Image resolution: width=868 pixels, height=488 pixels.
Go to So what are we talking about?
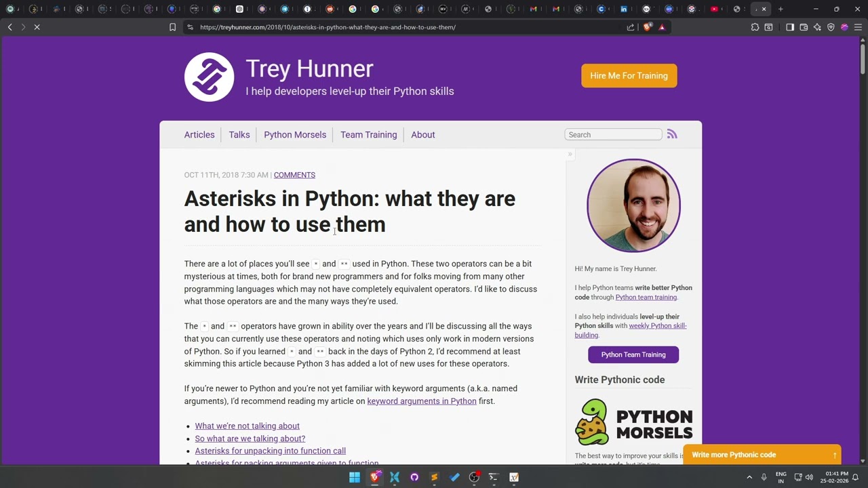pos(250,439)
